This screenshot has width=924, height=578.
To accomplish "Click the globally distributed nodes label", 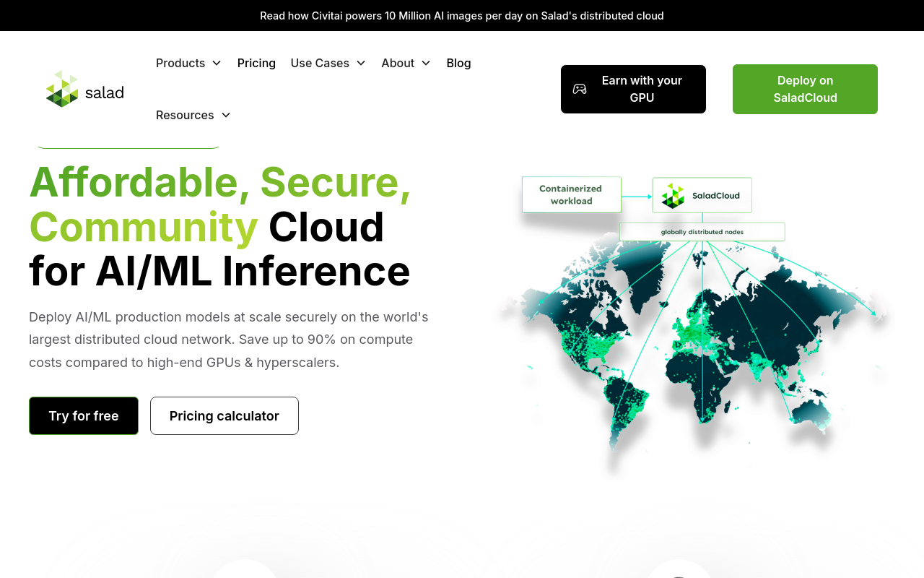I will click(702, 232).
